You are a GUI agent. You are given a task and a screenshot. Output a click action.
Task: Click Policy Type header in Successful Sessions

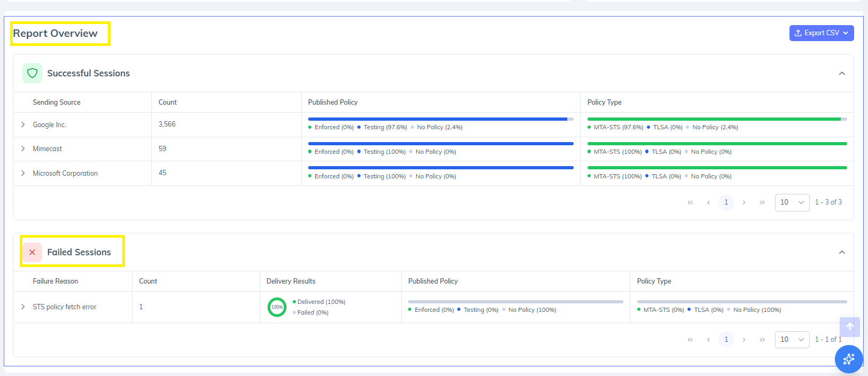[604, 103]
